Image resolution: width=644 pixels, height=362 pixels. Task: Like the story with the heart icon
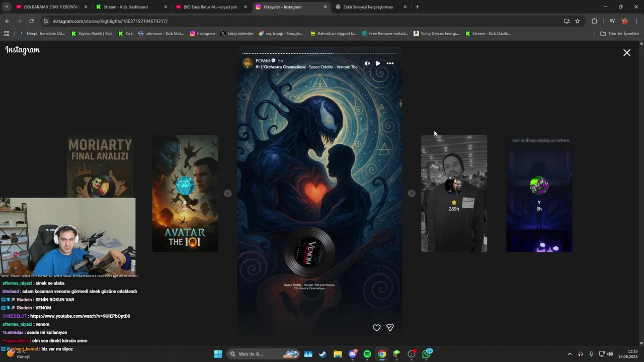(x=376, y=328)
